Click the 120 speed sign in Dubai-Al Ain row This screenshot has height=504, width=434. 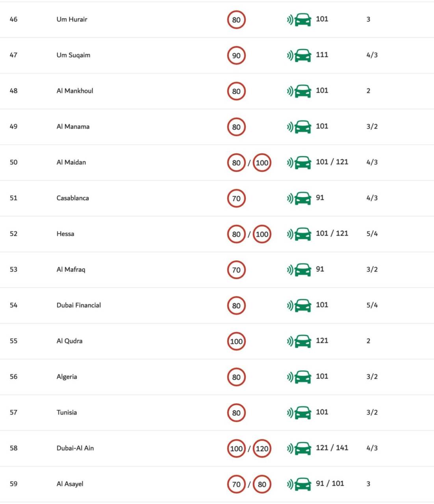(x=262, y=448)
